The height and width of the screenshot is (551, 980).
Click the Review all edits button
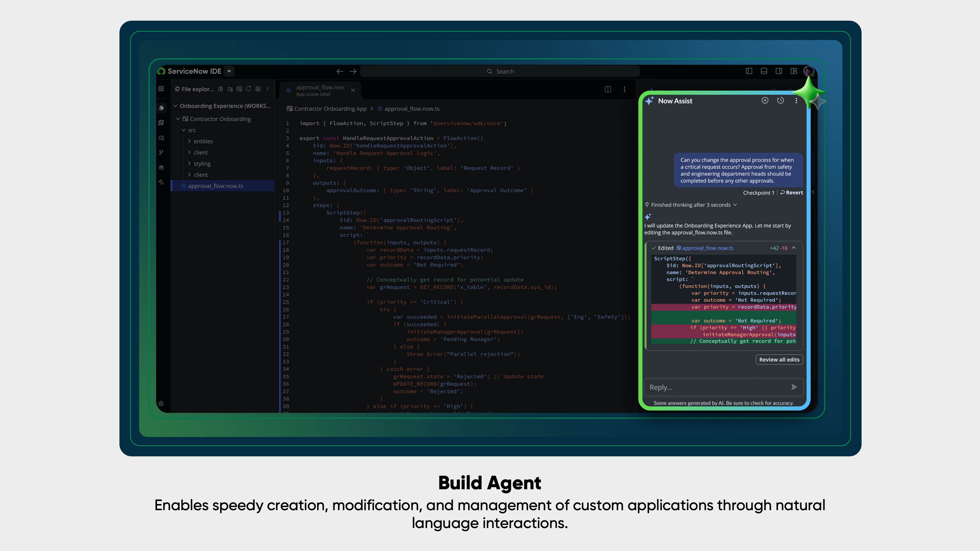[x=779, y=360]
